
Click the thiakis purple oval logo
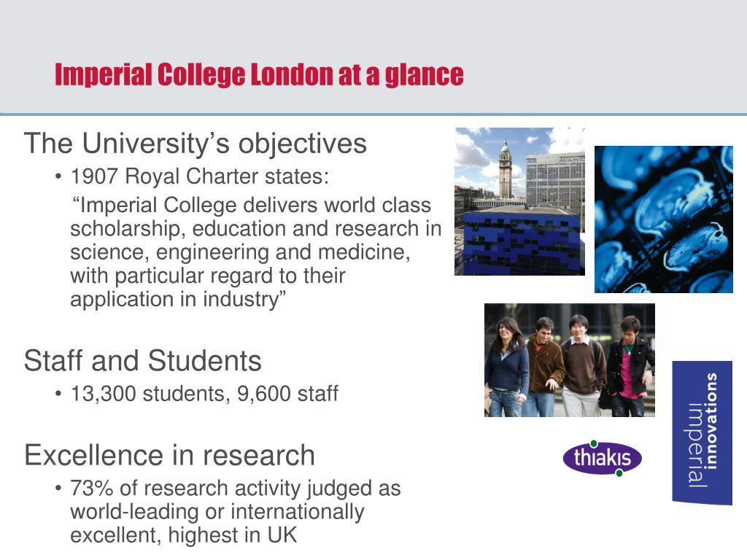[602, 458]
